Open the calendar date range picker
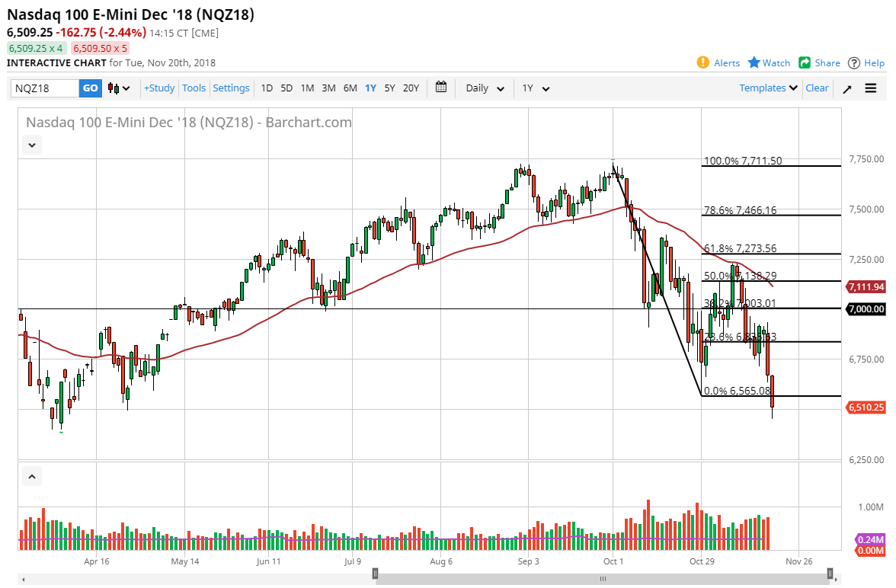The height and width of the screenshot is (588, 896). click(x=441, y=88)
